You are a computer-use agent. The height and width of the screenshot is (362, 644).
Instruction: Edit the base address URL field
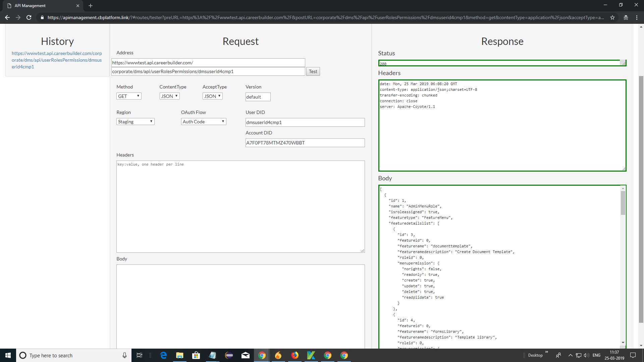(208, 63)
